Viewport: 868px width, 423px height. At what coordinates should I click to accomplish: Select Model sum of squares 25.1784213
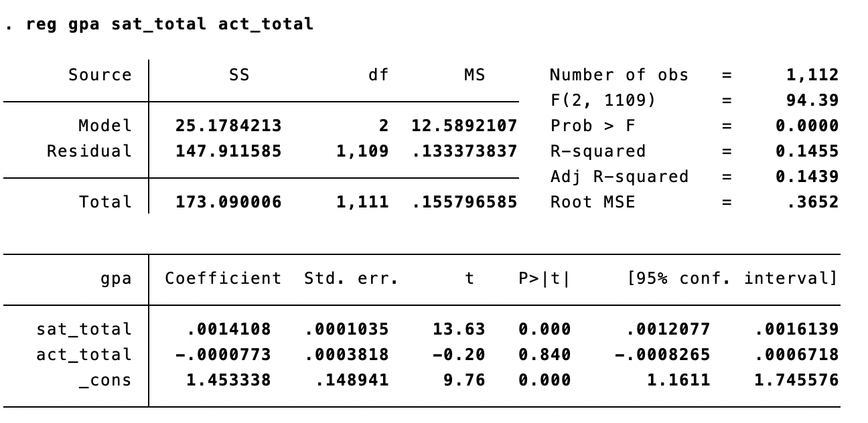click(x=228, y=126)
